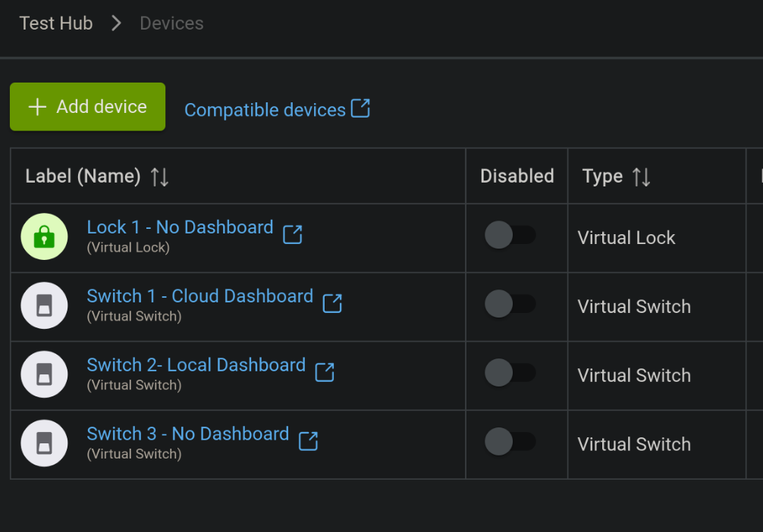Open Switch 1 external link icon

pos(332,303)
